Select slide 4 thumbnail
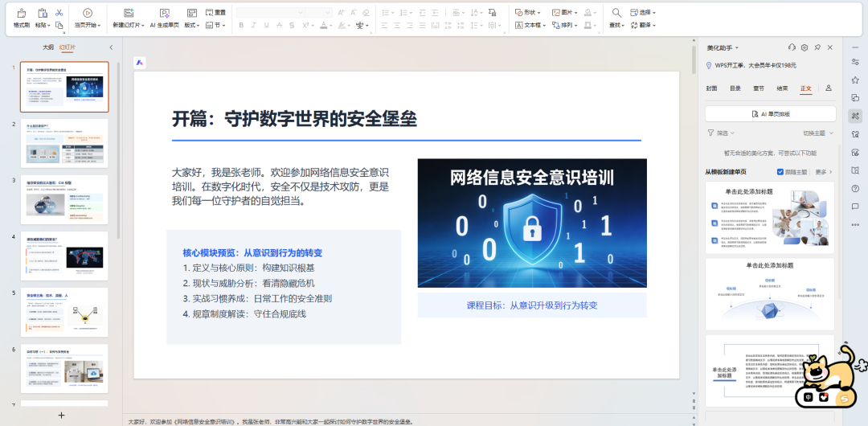Viewport: 868px width, 426px height. 64,256
